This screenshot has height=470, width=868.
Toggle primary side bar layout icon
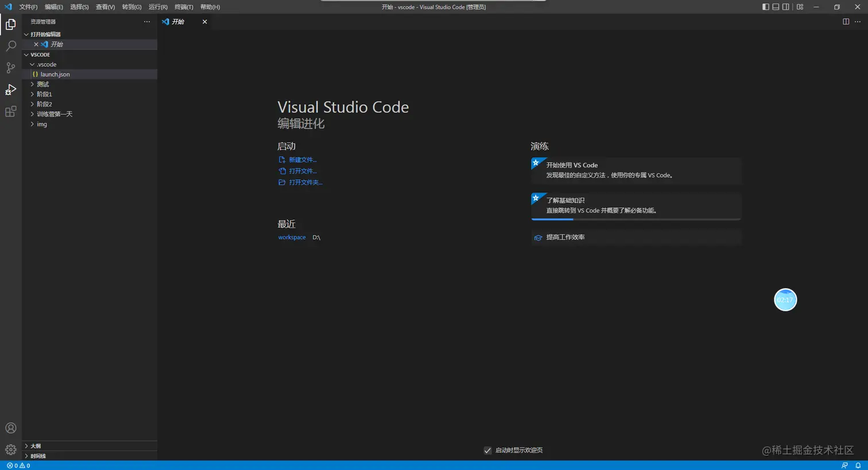(x=765, y=7)
